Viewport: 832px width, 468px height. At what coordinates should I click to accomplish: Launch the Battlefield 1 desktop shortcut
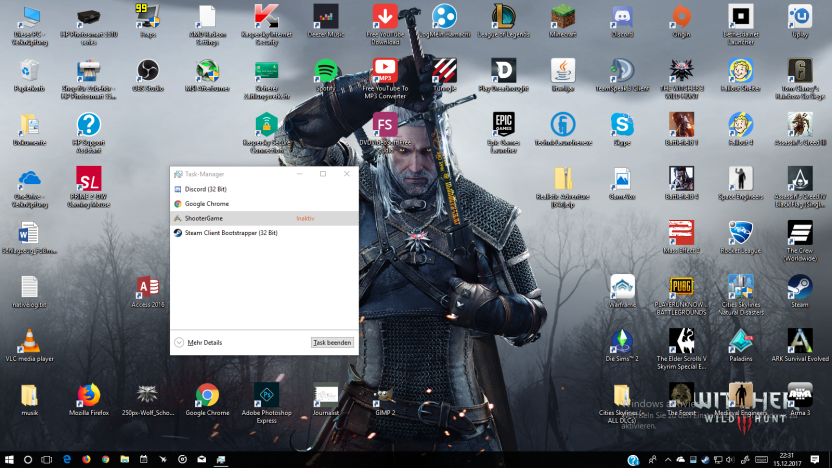pos(681,125)
